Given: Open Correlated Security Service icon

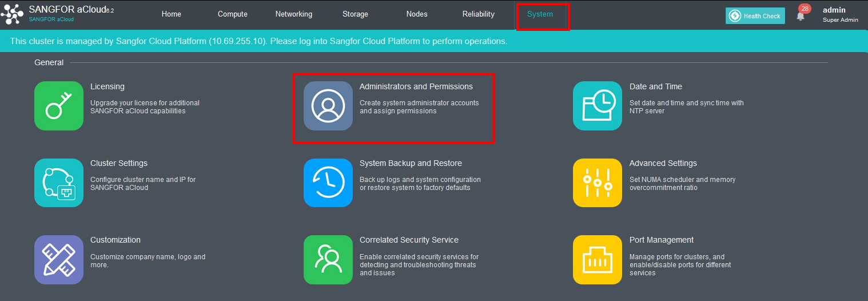Looking at the screenshot, I should [328, 260].
